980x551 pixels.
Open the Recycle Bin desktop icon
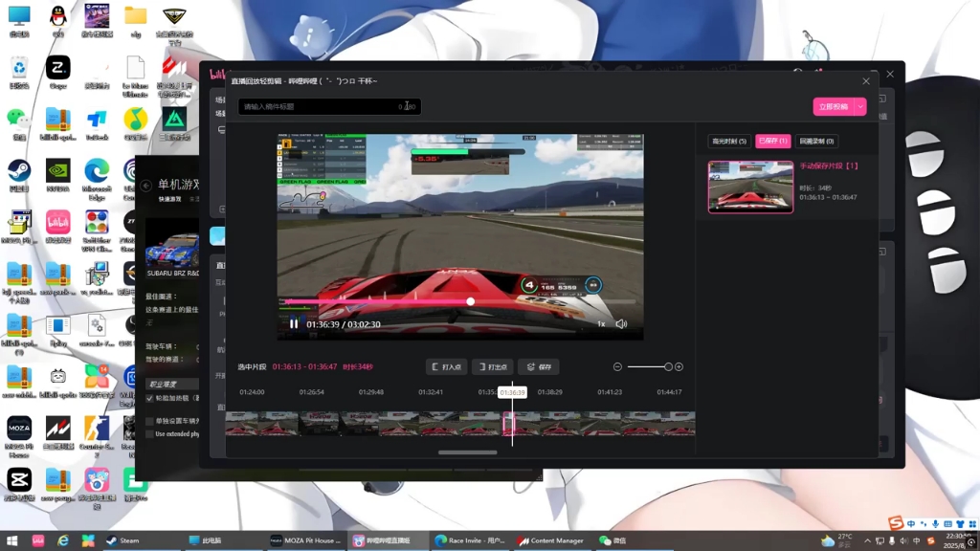point(19,72)
